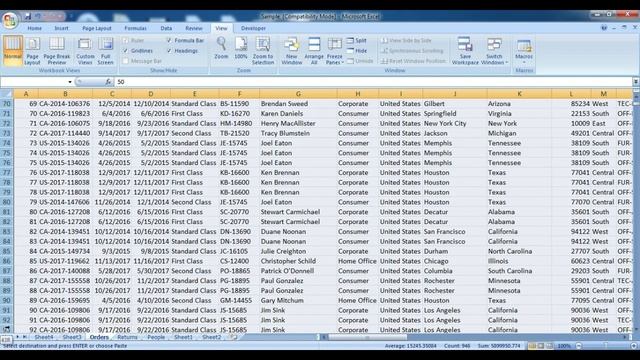The image size is (640, 360).
Task: Click the Save icon in Quick Access toolbar
Action: point(28,16)
